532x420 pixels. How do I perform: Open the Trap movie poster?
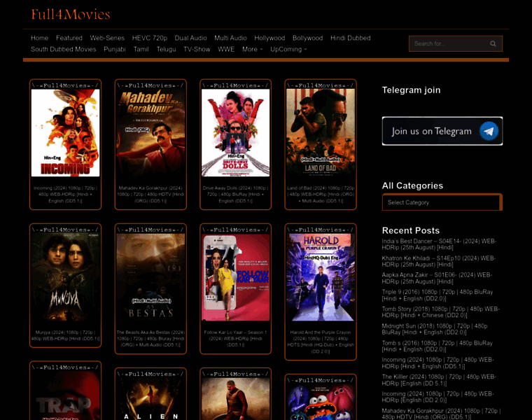(x=66, y=395)
